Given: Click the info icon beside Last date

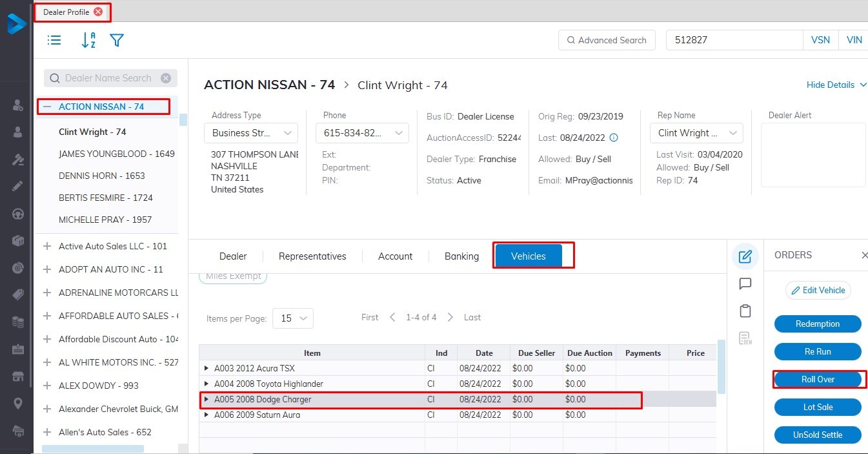Looking at the screenshot, I should [x=614, y=138].
